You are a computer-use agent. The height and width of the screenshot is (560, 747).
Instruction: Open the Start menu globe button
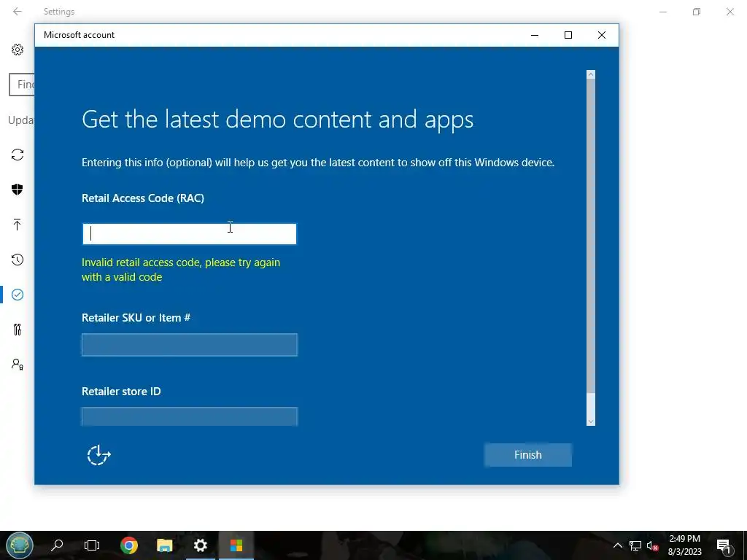click(20, 545)
